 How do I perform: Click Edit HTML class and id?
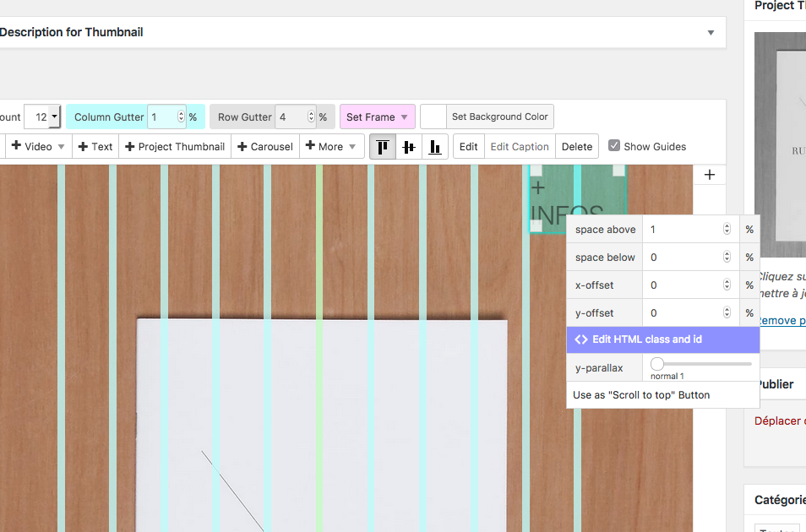pos(663,339)
